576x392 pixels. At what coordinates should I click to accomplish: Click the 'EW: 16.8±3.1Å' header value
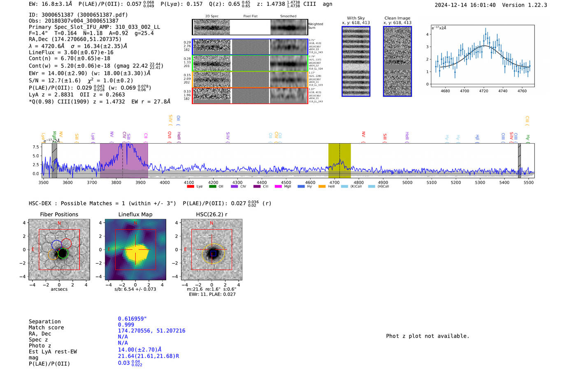tap(50, 4)
